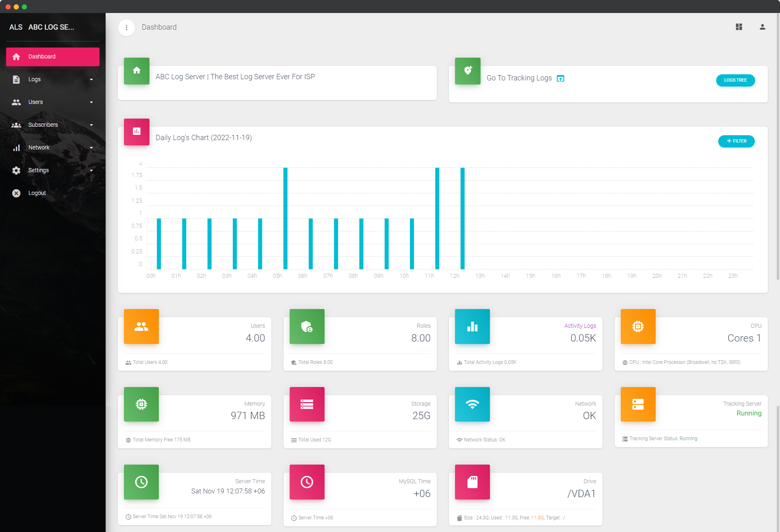Image resolution: width=780 pixels, height=532 pixels.
Task: Expand the Logs menu arrow
Action: [91, 80]
